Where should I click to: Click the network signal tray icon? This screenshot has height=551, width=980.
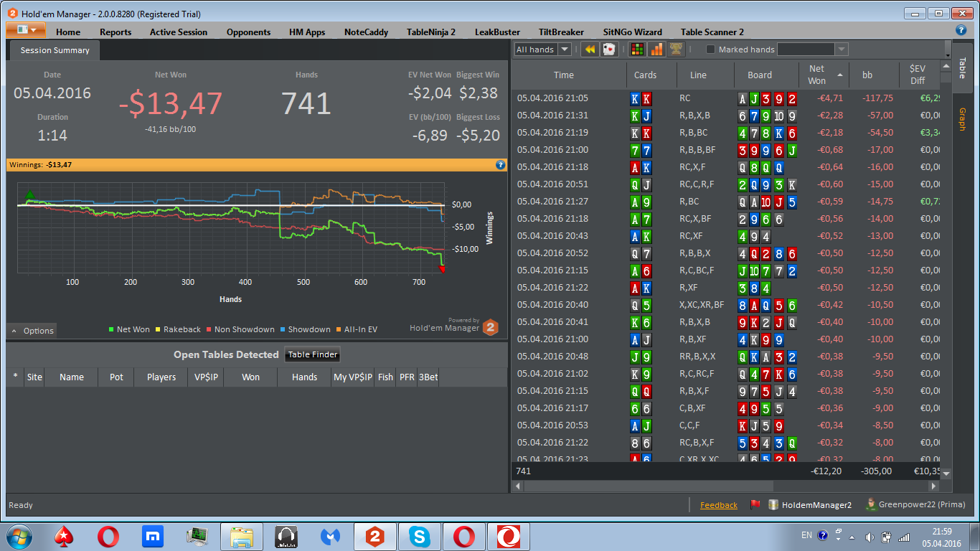click(x=904, y=537)
